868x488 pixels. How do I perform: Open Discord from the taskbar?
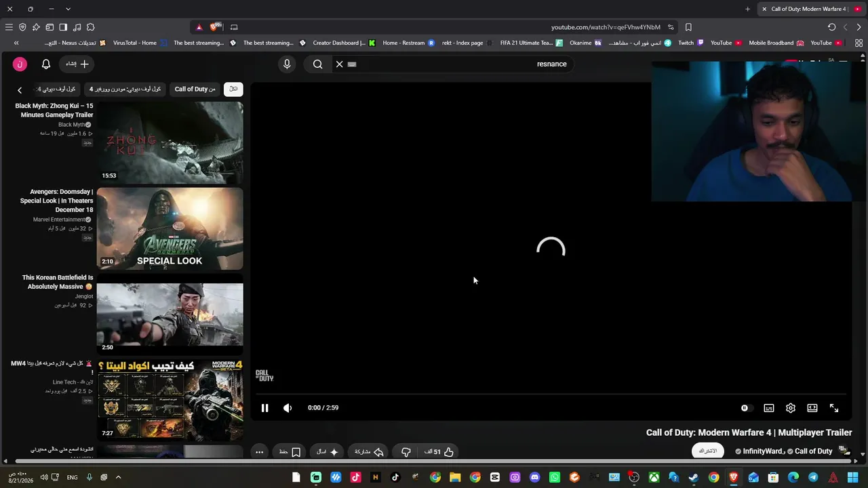(x=534, y=477)
